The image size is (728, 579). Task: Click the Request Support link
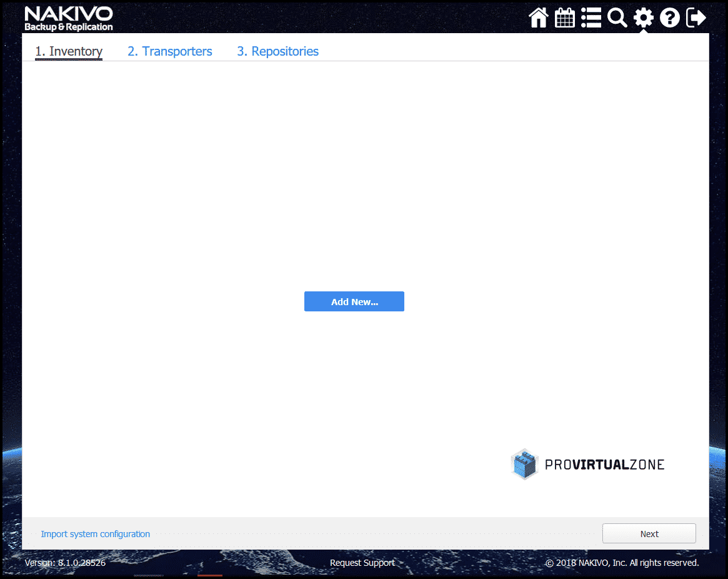pos(362,563)
